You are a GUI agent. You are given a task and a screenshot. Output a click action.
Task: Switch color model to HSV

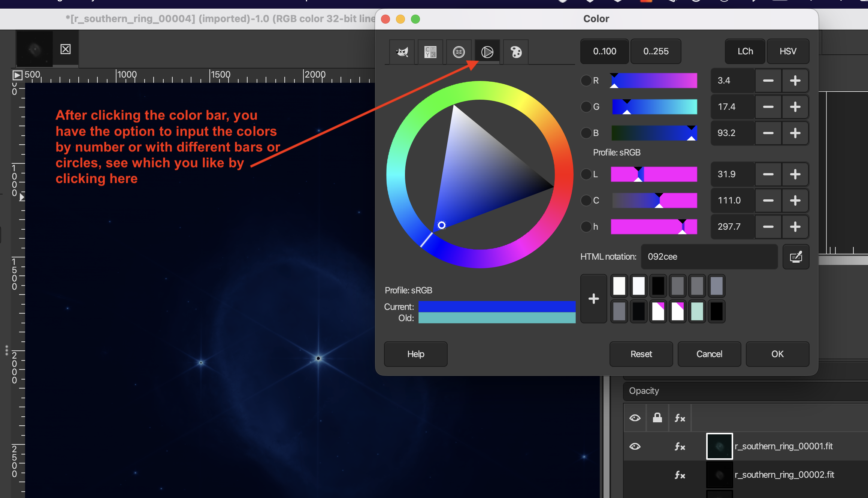tap(788, 51)
